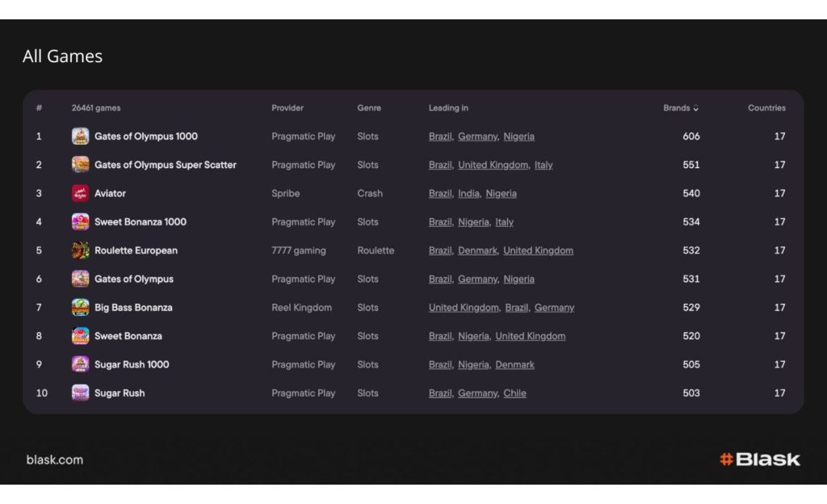Click the Provider column header

(288, 108)
